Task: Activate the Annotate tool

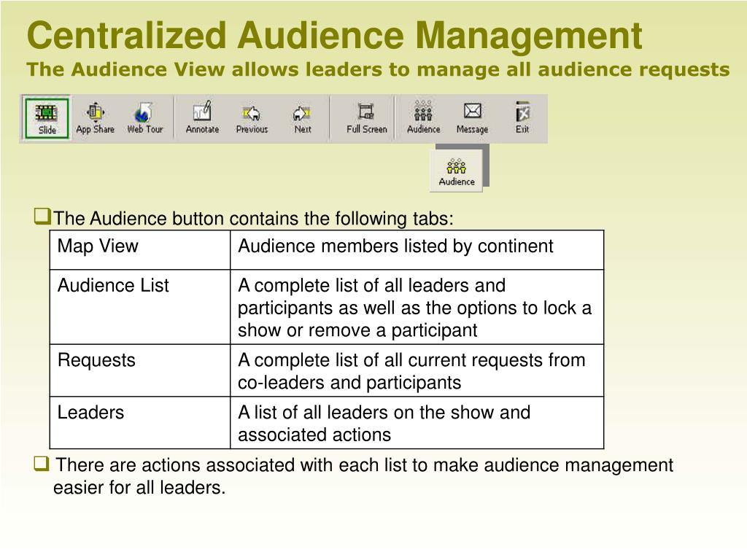Action: (203, 119)
